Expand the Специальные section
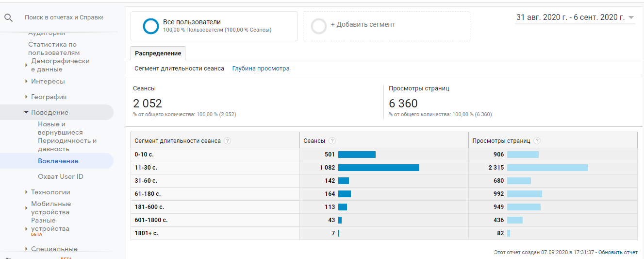Image resolution: width=644 pixels, height=259 pixels. click(26, 249)
